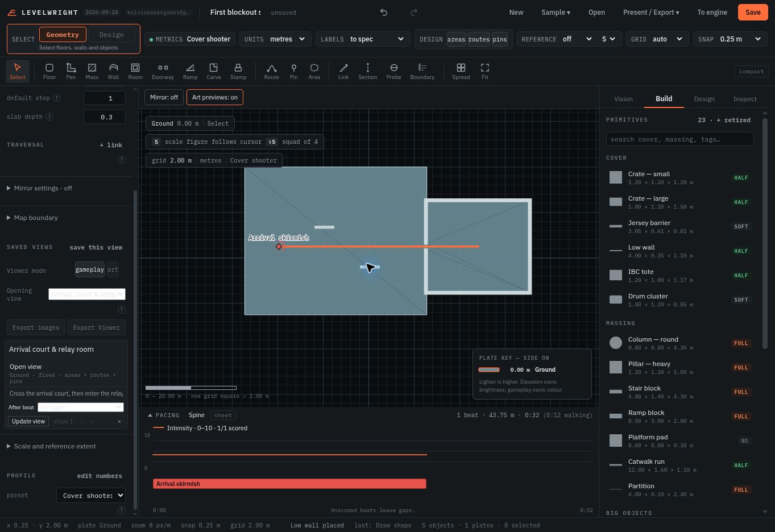This screenshot has width=775, height=532.
Task: Click save this view link
Action: click(x=96, y=247)
